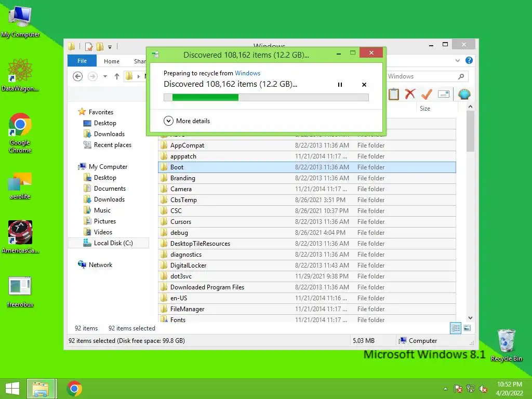532x399 pixels.
Task: Select the Google Chrome desktop shortcut
Action: coord(20,134)
